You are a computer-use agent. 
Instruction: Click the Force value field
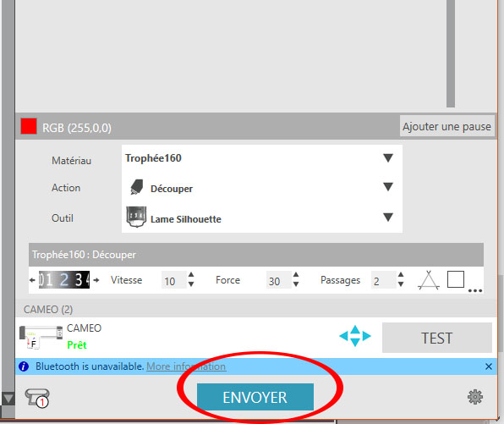[279, 280]
